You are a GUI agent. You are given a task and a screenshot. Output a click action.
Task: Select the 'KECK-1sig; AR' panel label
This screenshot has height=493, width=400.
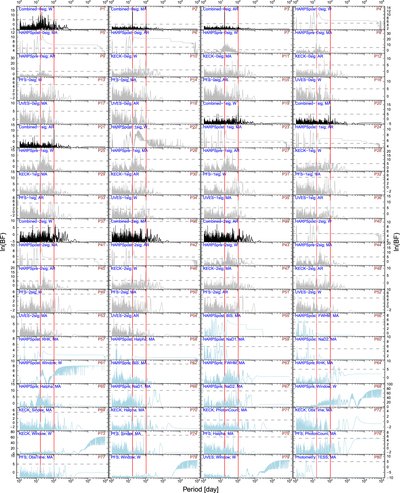[125, 174]
